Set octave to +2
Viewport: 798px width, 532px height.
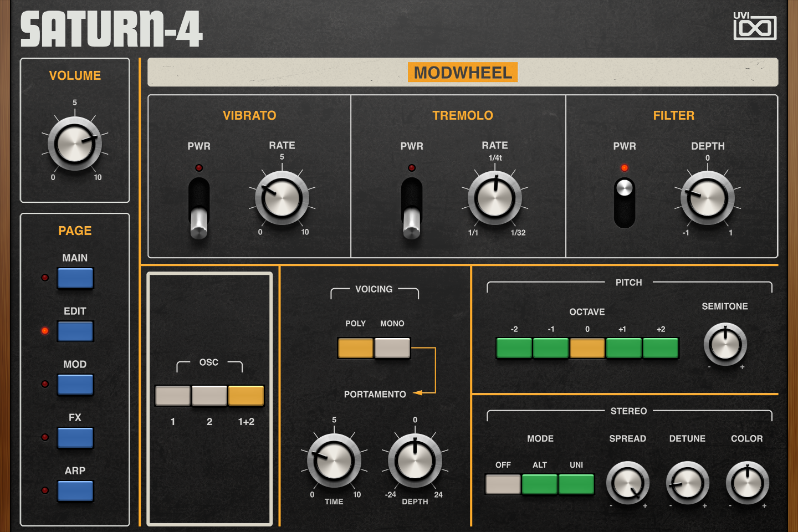[x=661, y=348]
